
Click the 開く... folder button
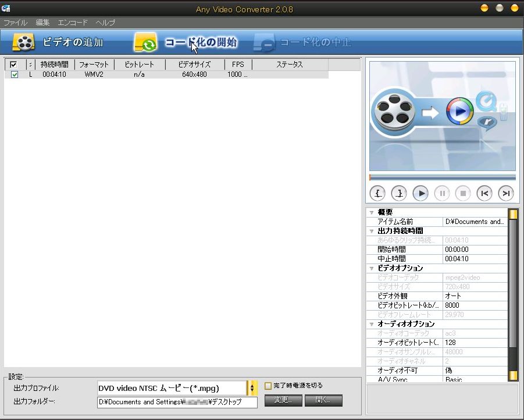tap(323, 400)
